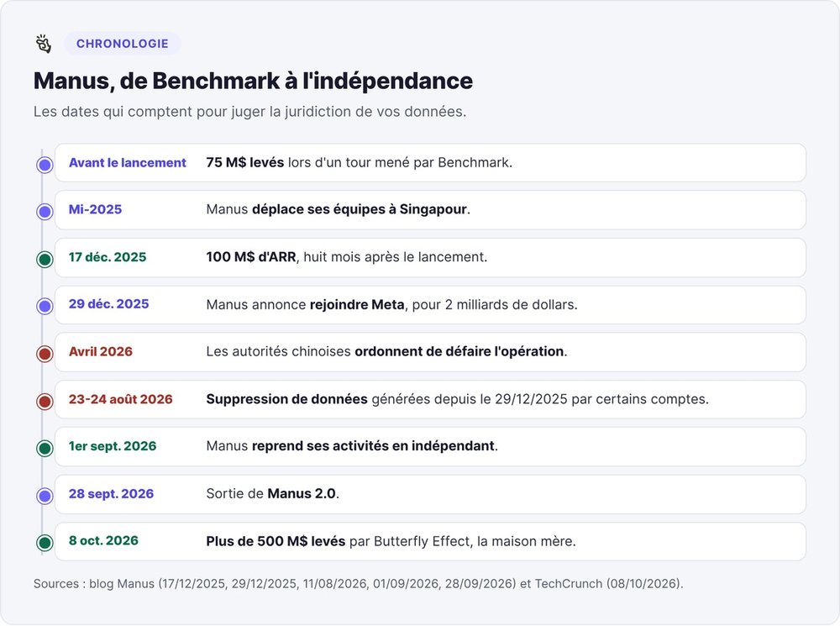This screenshot has height=626, width=840.
Task: Click 'Manus reprend ses activités en indépendant.'
Action: (352, 446)
